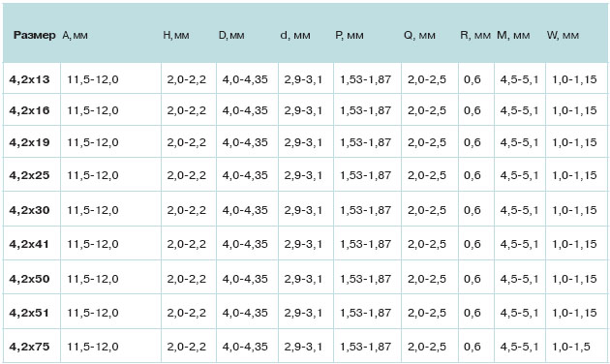Click the P, мм column header
The image size is (610, 364).
click(x=350, y=36)
